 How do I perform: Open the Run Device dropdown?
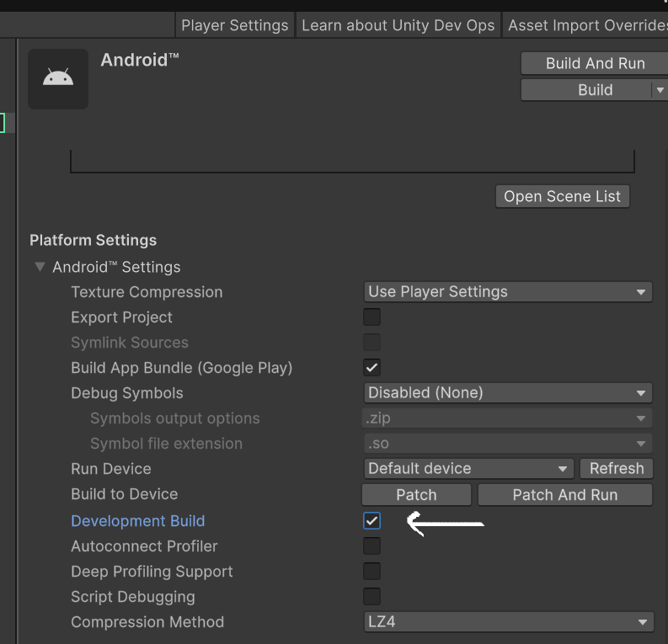[468, 469]
